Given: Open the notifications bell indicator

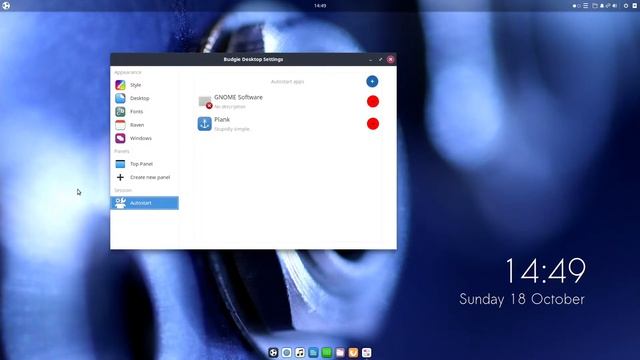Looking at the screenshot, I should tap(602, 6).
